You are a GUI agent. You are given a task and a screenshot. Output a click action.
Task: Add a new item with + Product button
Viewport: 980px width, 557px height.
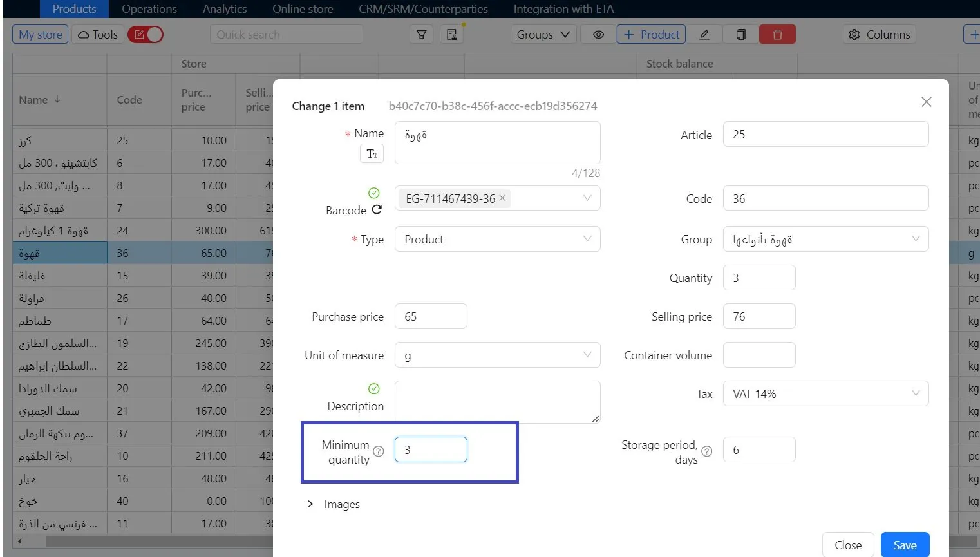point(651,35)
